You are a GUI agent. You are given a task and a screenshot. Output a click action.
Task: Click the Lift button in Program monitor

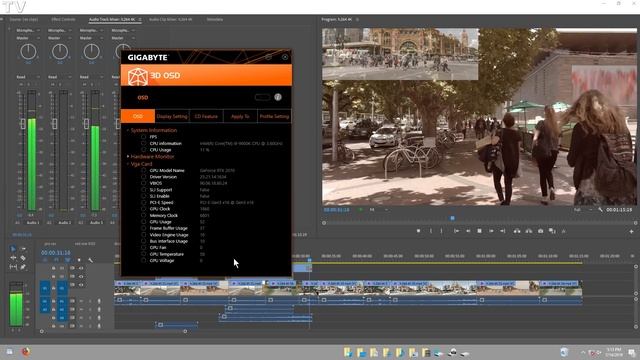coord(517,231)
